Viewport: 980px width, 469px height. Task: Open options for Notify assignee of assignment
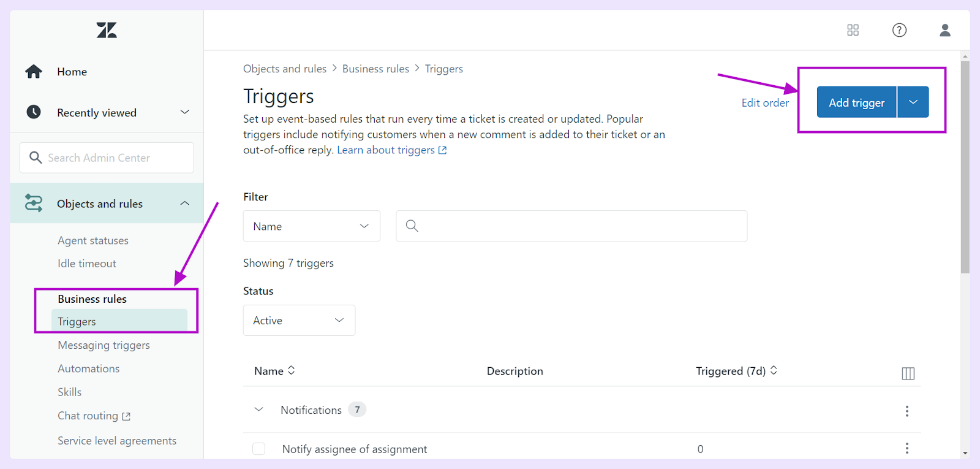[907, 449]
